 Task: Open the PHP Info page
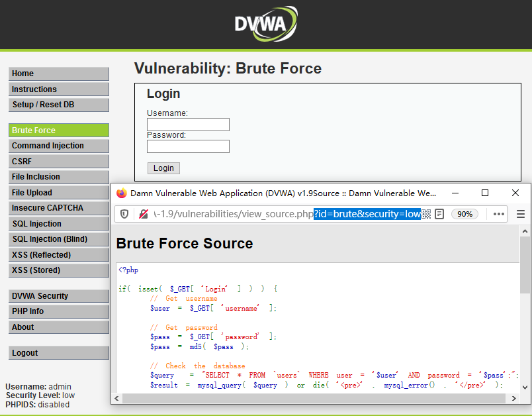(x=59, y=311)
